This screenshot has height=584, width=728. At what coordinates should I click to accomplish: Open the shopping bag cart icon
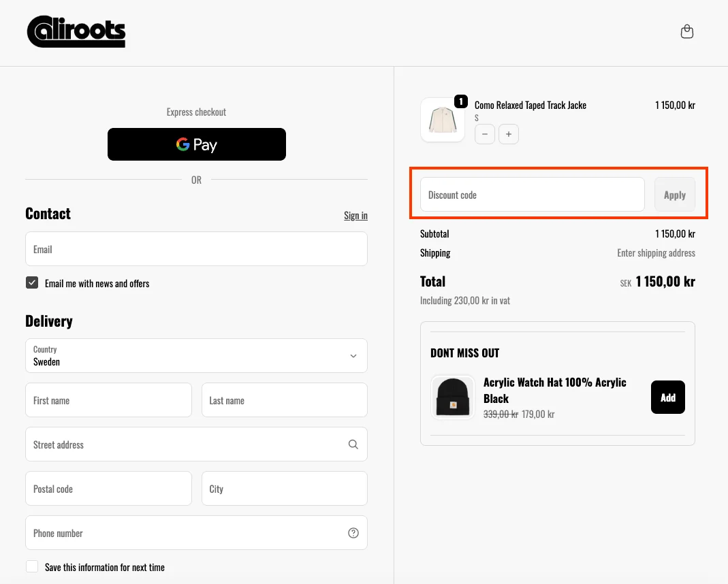[x=687, y=32]
